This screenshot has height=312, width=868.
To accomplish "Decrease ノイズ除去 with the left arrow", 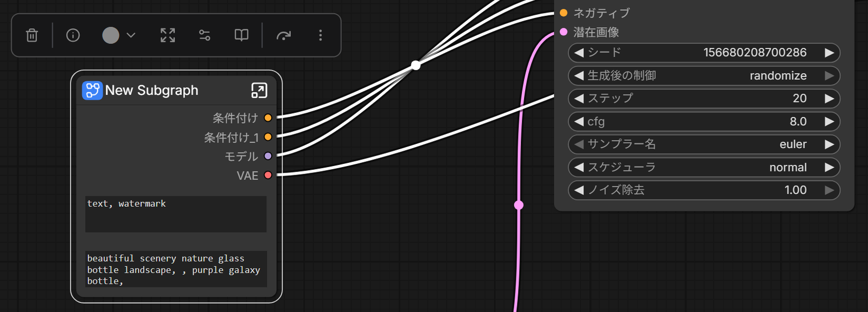I will [579, 190].
